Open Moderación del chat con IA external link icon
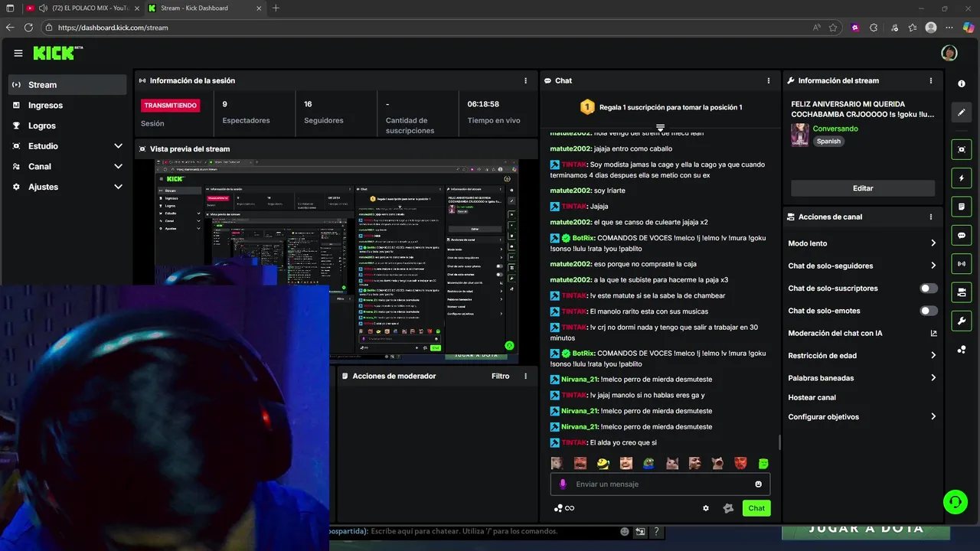The image size is (980, 551). [933, 333]
